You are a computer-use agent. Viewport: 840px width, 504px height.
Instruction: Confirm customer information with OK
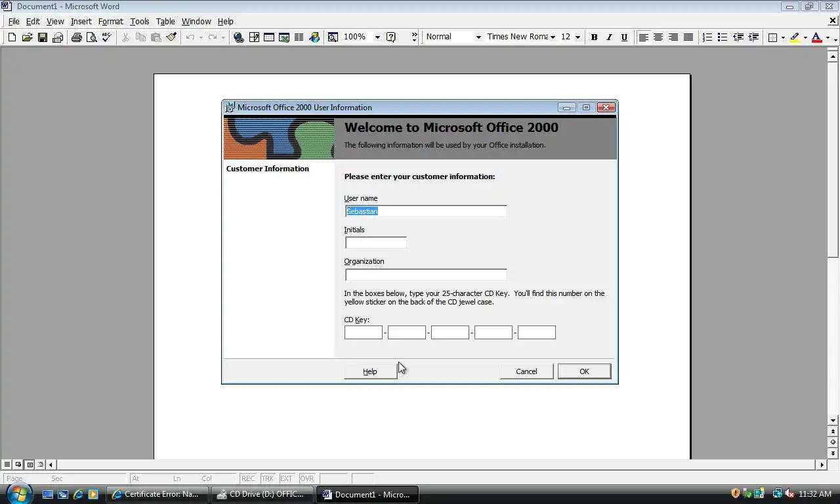(584, 371)
